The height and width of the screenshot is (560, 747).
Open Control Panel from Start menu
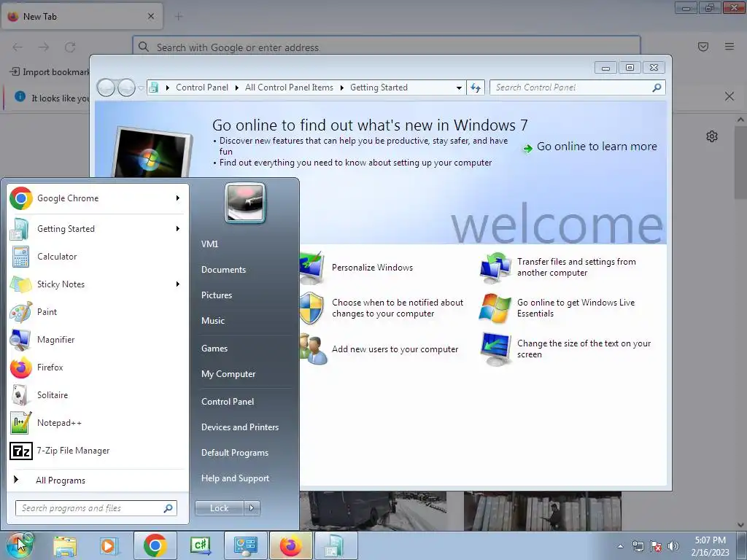point(228,402)
